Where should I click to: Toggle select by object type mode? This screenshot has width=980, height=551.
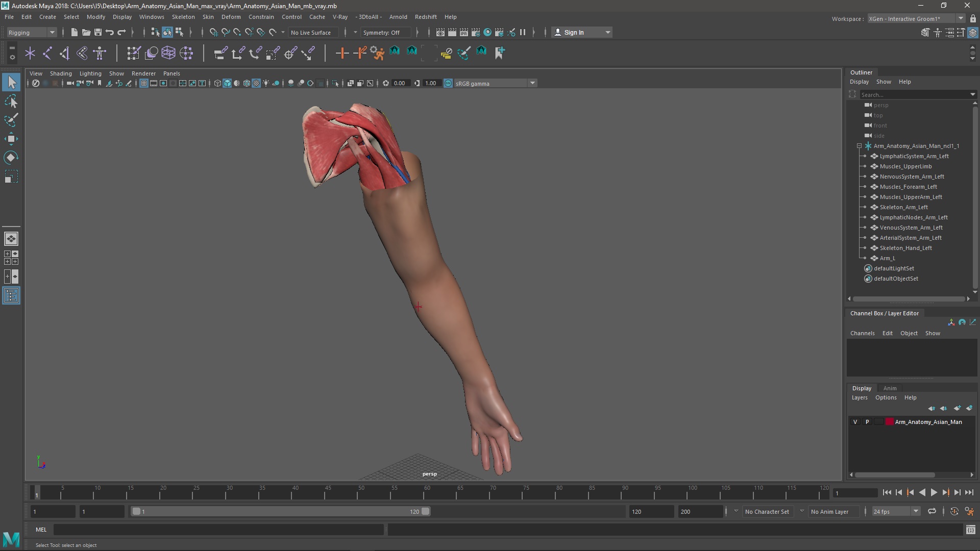(x=167, y=32)
